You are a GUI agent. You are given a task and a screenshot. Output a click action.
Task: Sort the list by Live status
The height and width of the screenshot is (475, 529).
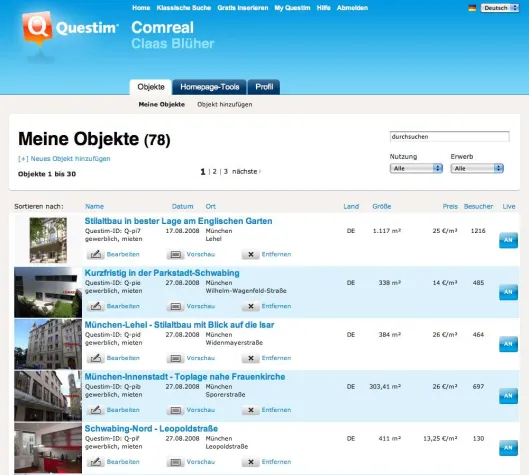[x=509, y=206]
